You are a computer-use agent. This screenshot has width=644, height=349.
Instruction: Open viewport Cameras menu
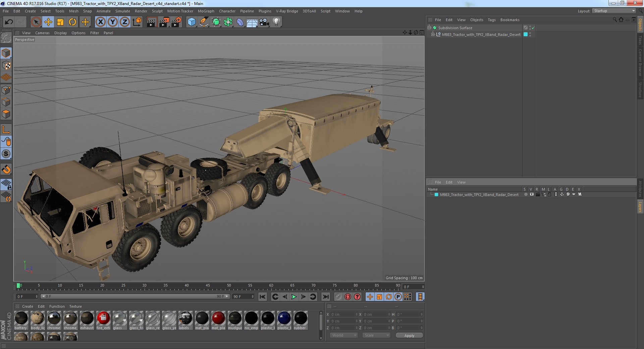pos(42,33)
